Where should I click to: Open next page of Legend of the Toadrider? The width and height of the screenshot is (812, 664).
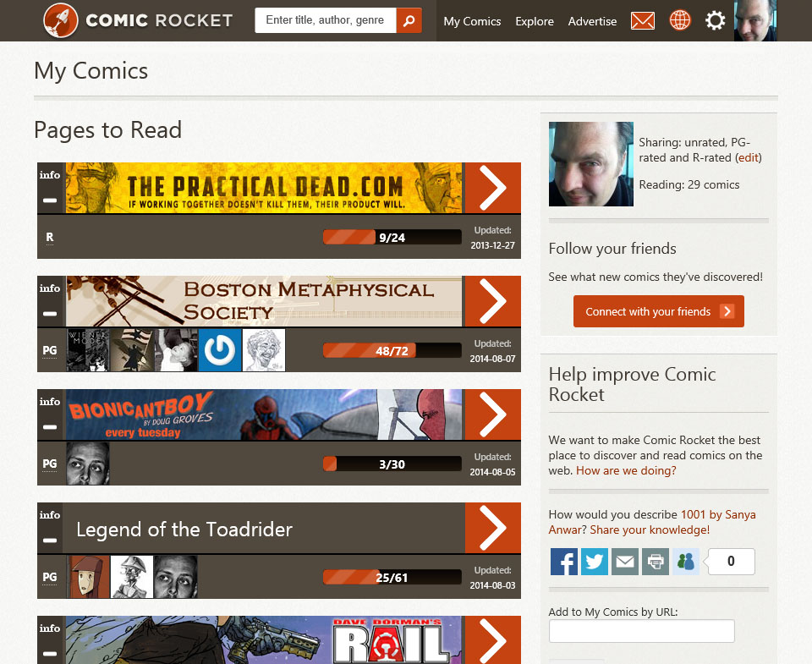(x=493, y=529)
